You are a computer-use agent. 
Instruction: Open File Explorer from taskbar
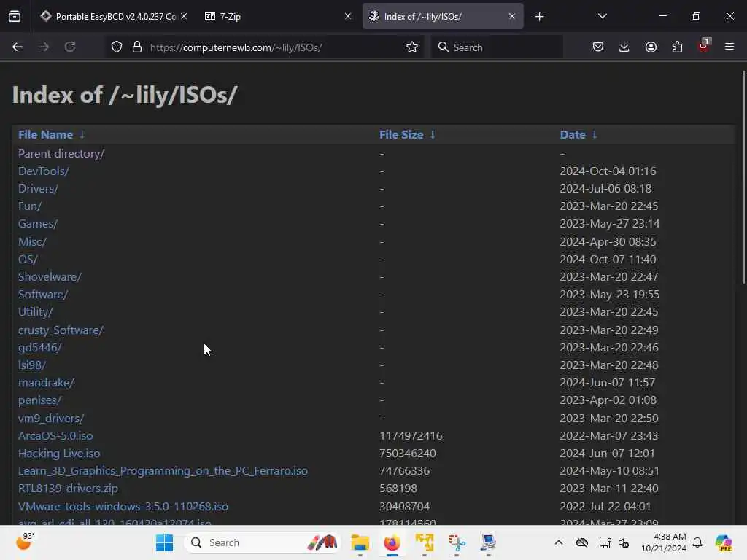click(360, 542)
